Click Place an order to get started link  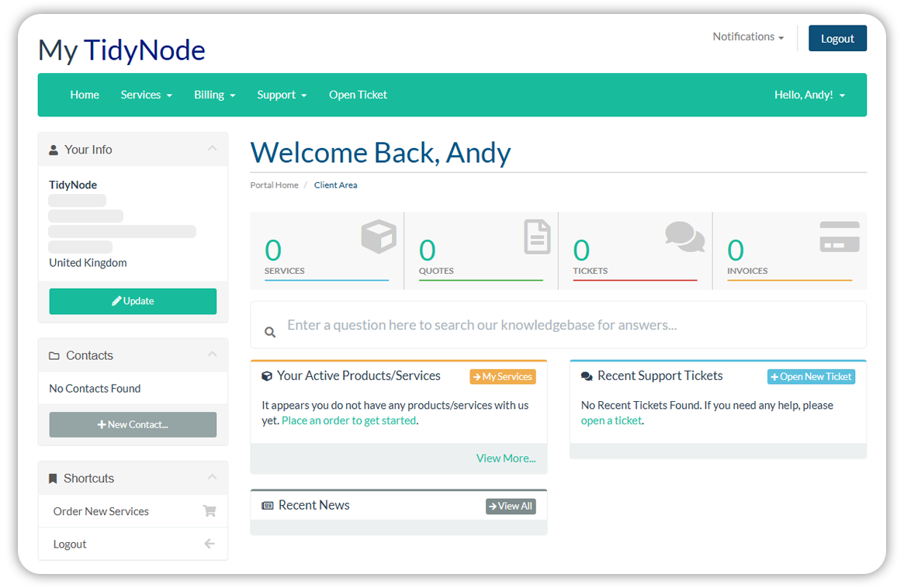click(x=348, y=420)
